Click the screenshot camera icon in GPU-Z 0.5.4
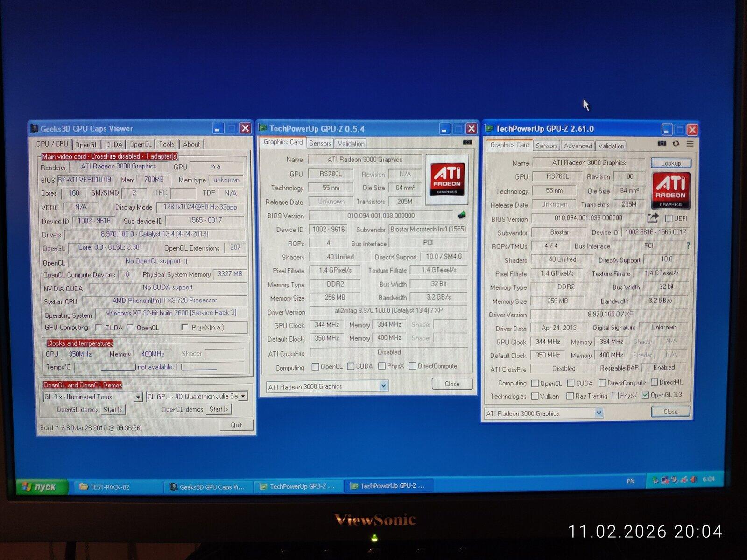Viewport: 747px width, 560px height. pyautogui.click(x=467, y=142)
